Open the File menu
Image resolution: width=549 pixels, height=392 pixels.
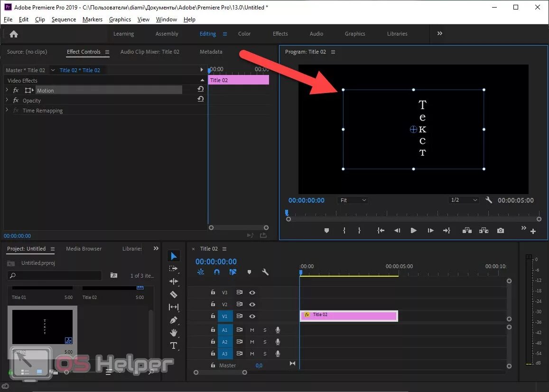8,19
